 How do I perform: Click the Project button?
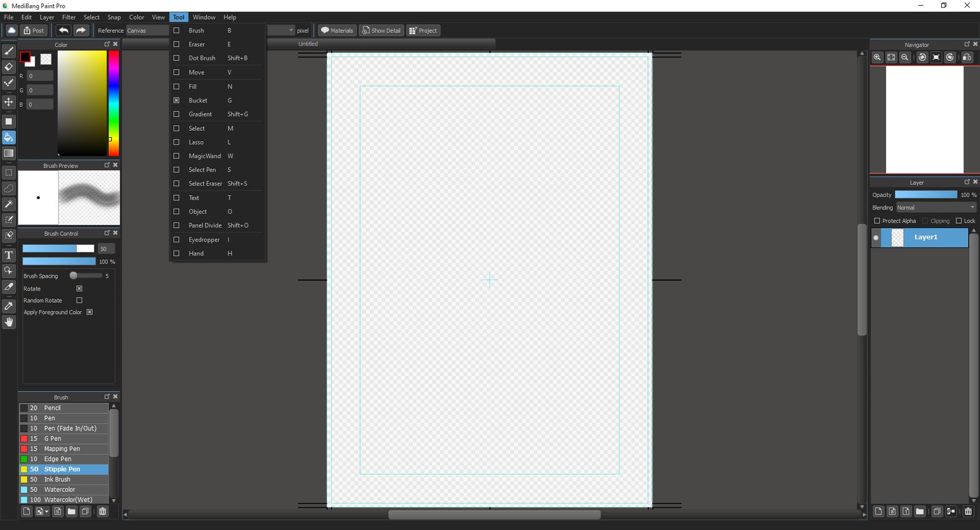click(x=423, y=30)
